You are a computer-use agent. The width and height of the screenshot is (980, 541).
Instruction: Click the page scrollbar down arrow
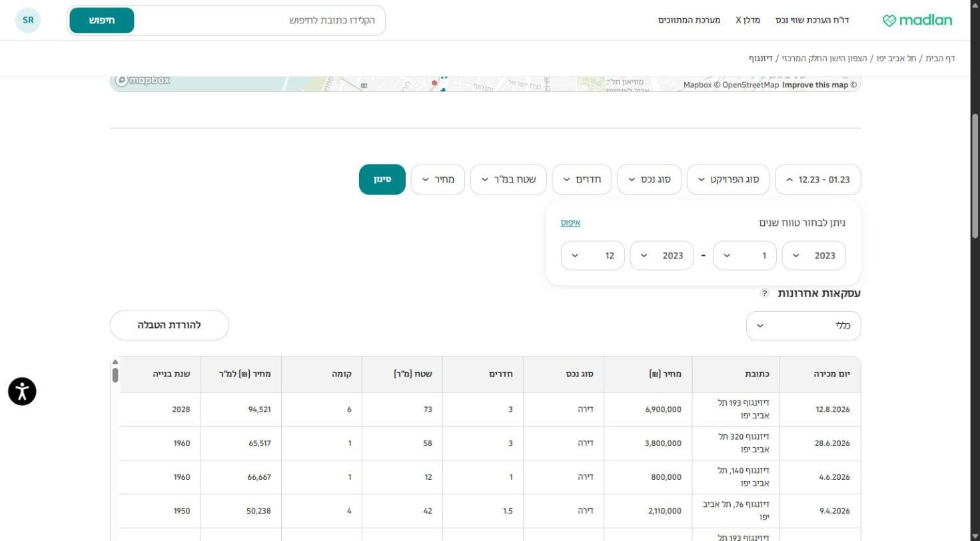pos(975,536)
